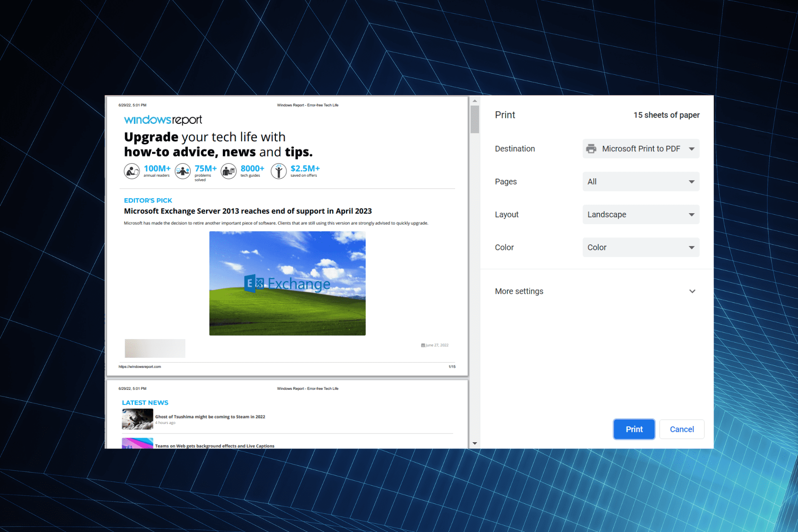Click the windowsreport logo in preview
Image resolution: width=798 pixels, height=532 pixels.
[x=163, y=120]
